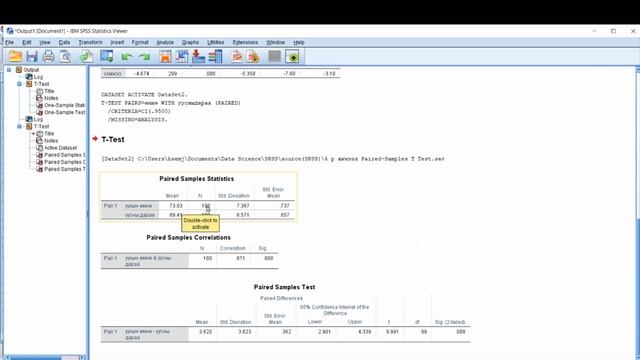Click the green Undo arrow icon
Viewport: 640px width, 360px height.
click(x=127, y=56)
